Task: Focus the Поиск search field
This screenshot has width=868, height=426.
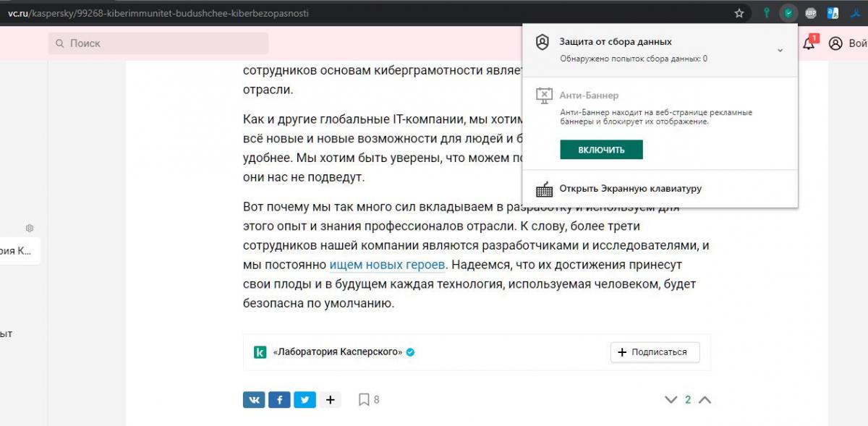Action: click(x=158, y=43)
